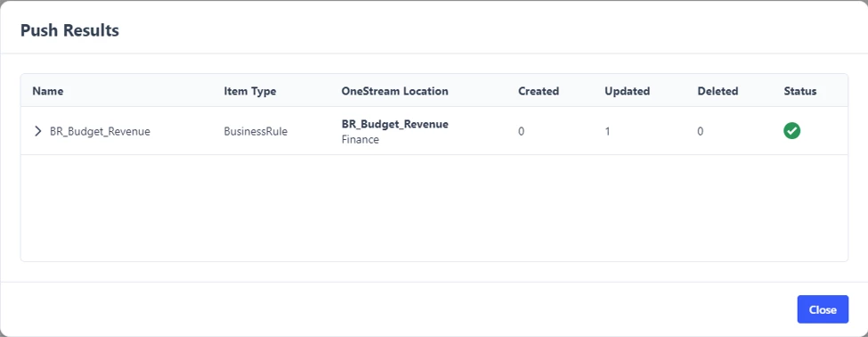Image resolution: width=868 pixels, height=337 pixels.
Task: Close the Push Results dialog
Action: click(x=823, y=309)
